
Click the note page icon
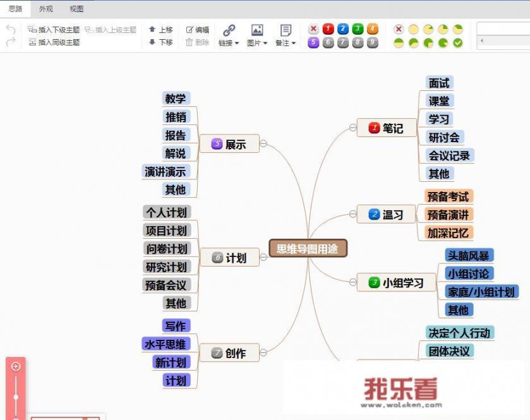(x=286, y=30)
